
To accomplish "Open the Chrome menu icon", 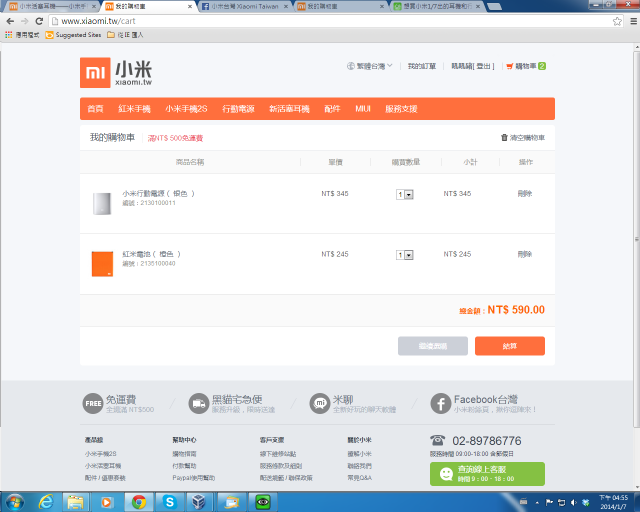I will [633, 21].
